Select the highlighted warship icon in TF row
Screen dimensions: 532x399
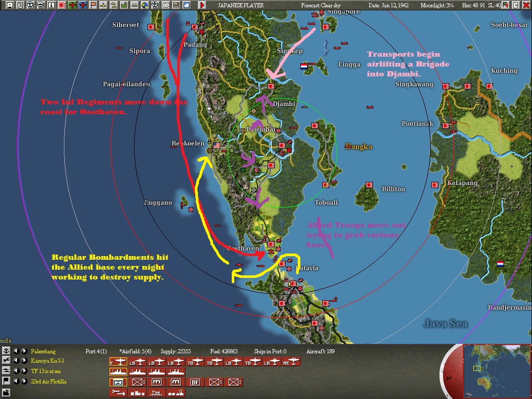pyautogui.click(x=118, y=372)
